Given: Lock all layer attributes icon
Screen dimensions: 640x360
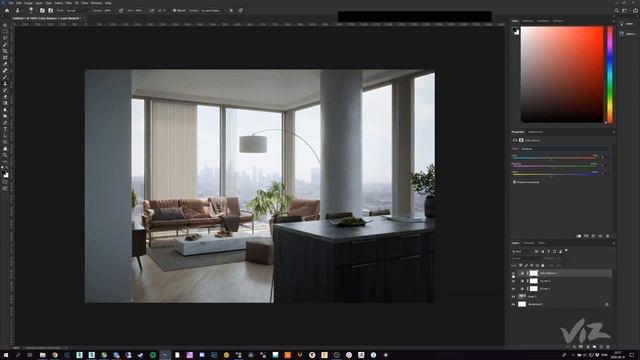Looking at the screenshot, I should 542,265.
